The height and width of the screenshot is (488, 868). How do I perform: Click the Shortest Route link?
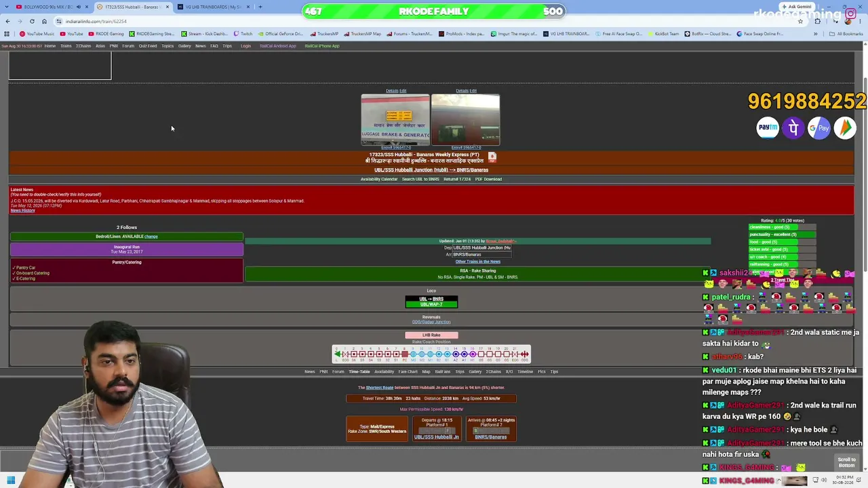380,388
